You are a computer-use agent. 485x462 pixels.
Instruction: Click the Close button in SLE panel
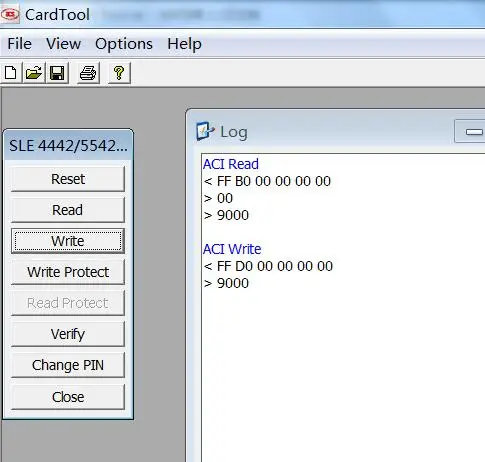(x=68, y=397)
